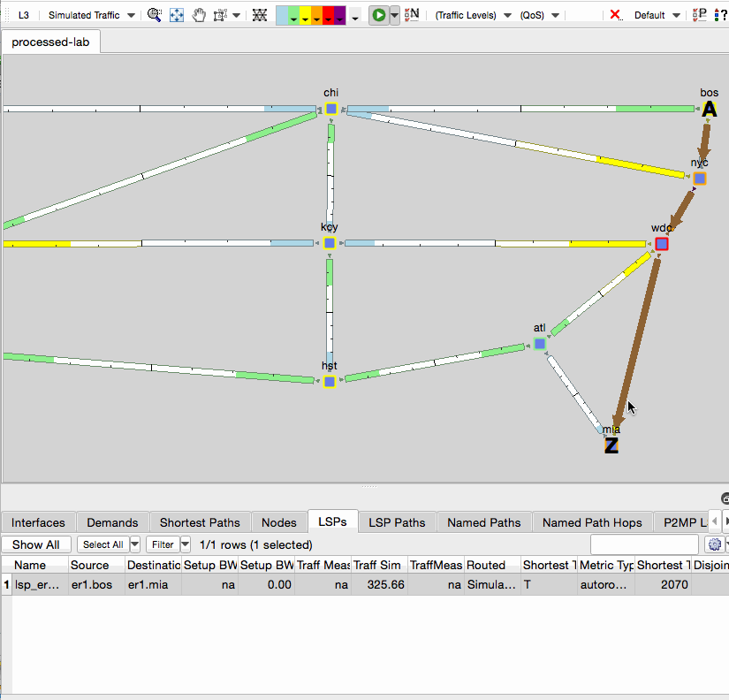Screen dimensions: 729x700
Task: Click the node labels N icon
Action: (x=412, y=15)
